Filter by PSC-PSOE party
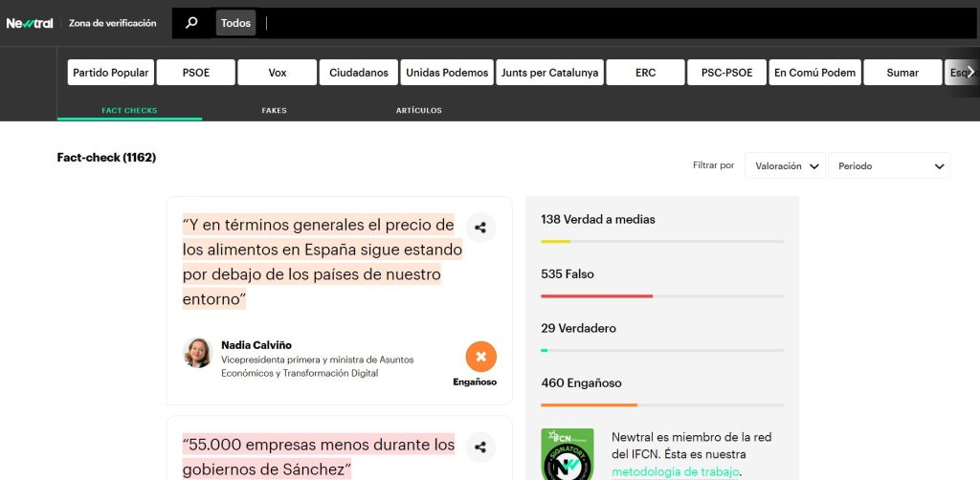The height and width of the screenshot is (480, 980). pyautogui.click(x=726, y=73)
